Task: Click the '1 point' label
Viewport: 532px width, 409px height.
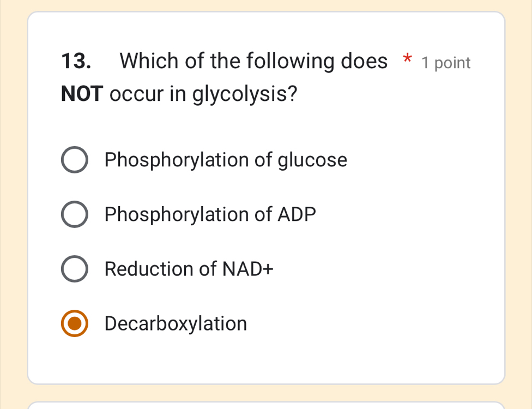Action: tap(445, 63)
